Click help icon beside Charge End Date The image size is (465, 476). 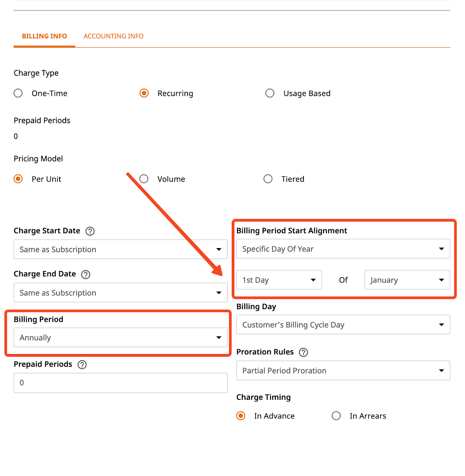tap(86, 274)
